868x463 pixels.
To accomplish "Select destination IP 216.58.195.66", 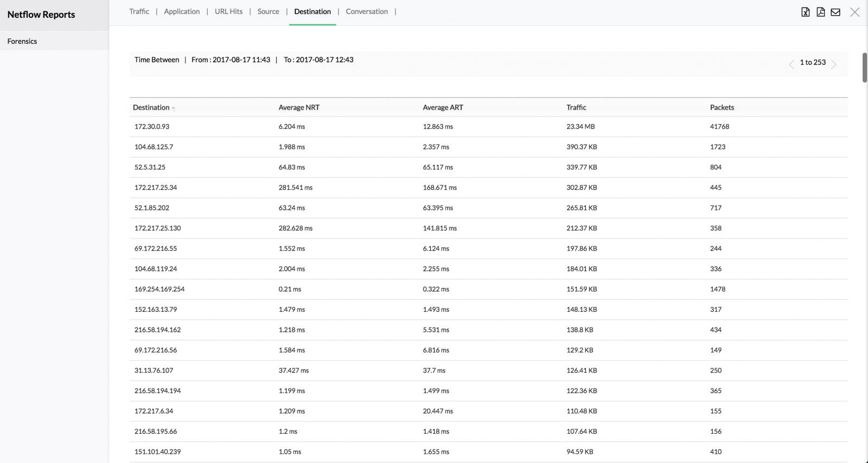I will click(156, 432).
